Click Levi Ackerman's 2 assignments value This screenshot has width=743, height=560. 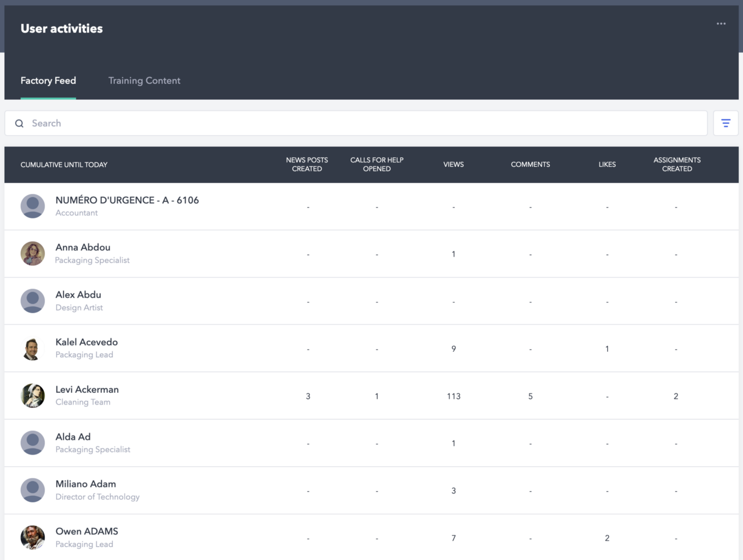click(x=676, y=397)
